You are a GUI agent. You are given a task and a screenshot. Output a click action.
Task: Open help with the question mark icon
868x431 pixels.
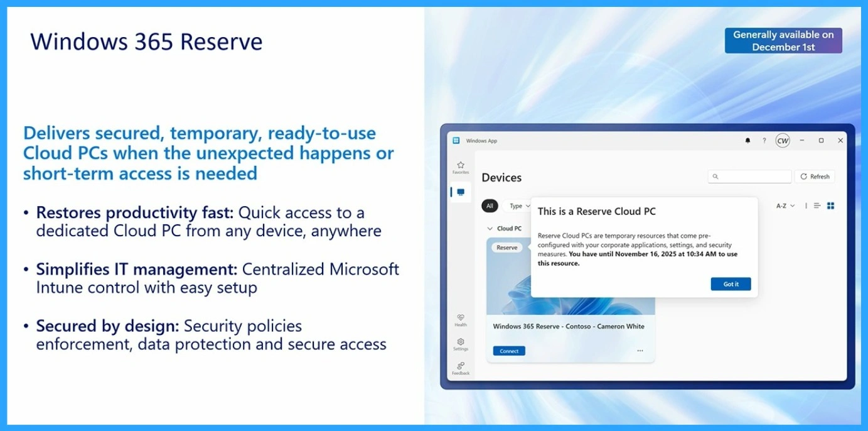tap(764, 140)
